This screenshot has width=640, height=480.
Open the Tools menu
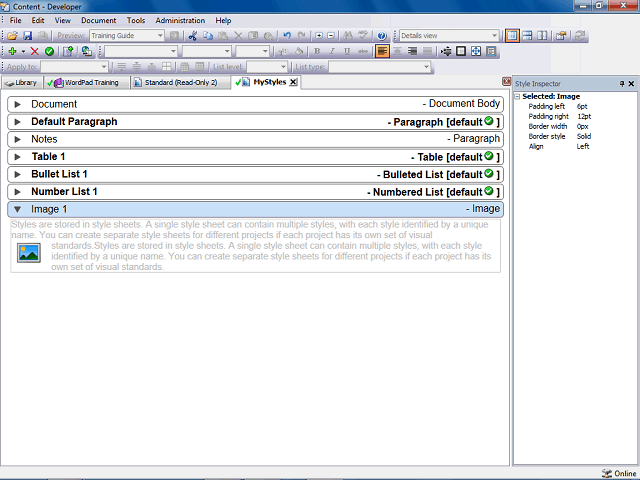coord(136,20)
